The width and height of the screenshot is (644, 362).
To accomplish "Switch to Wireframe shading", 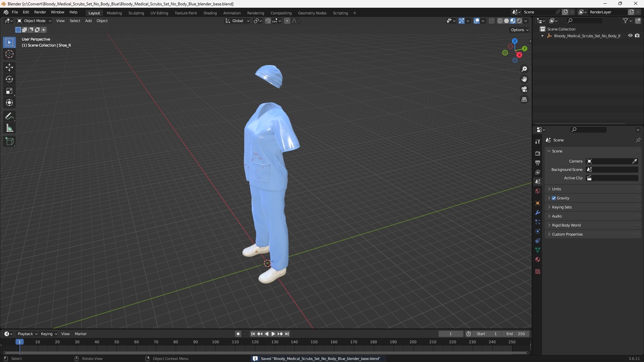I will point(500,21).
